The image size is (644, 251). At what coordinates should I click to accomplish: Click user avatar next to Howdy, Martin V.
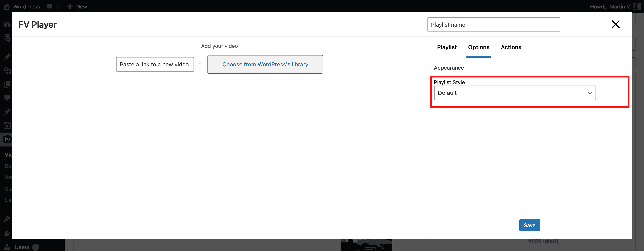(x=637, y=6)
